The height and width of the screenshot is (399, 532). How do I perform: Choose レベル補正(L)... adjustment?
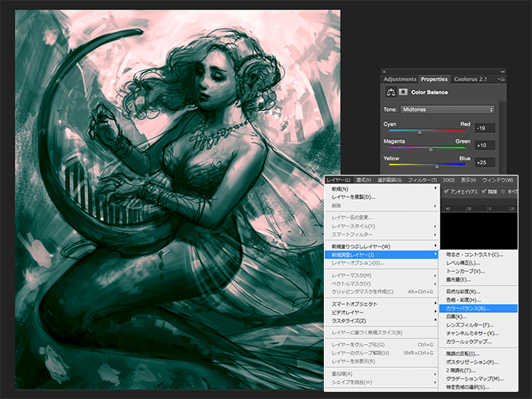[x=479, y=263]
